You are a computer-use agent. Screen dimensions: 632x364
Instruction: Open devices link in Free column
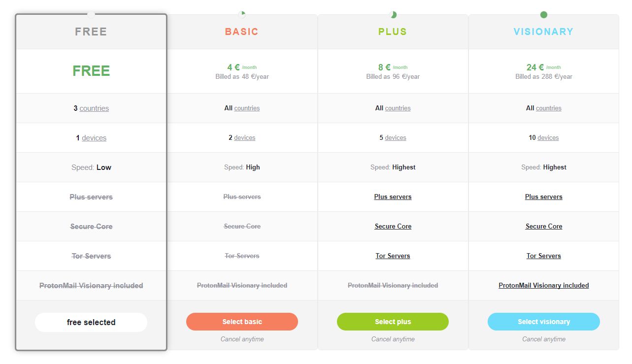(x=94, y=138)
